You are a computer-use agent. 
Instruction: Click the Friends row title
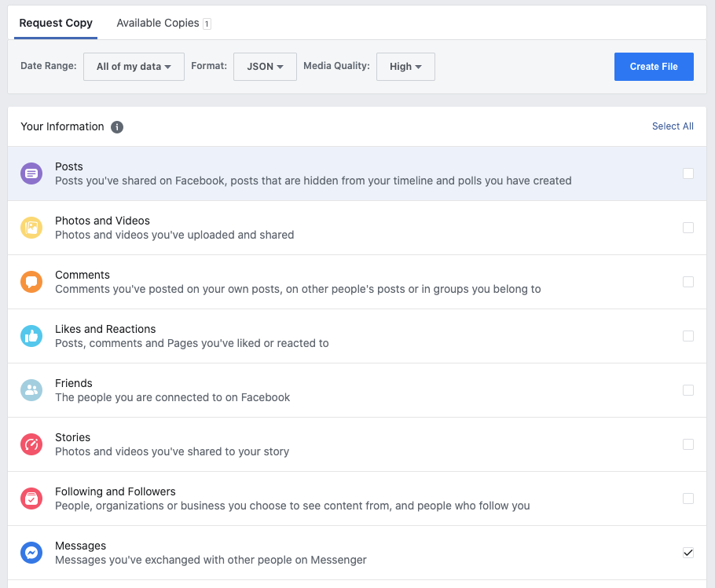pyautogui.click(x=73, y=384)
